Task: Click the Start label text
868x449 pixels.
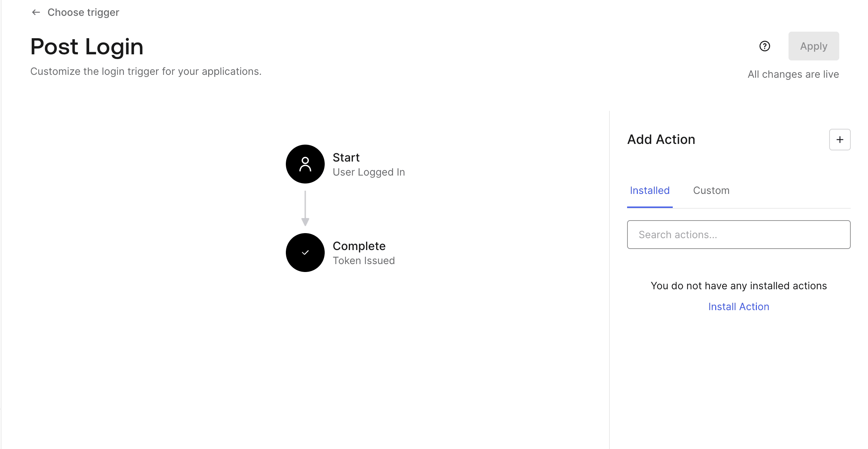Action: [x=346, y=158]
